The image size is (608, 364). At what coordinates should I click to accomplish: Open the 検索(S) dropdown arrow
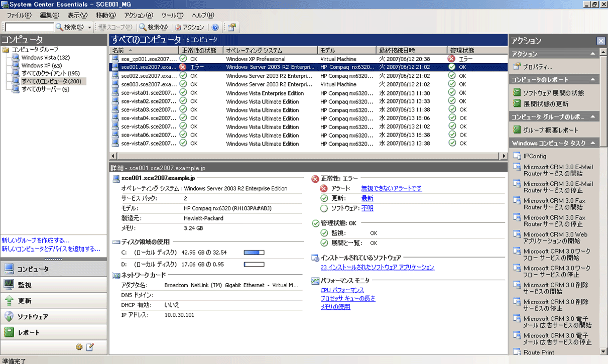coord(90,27)
